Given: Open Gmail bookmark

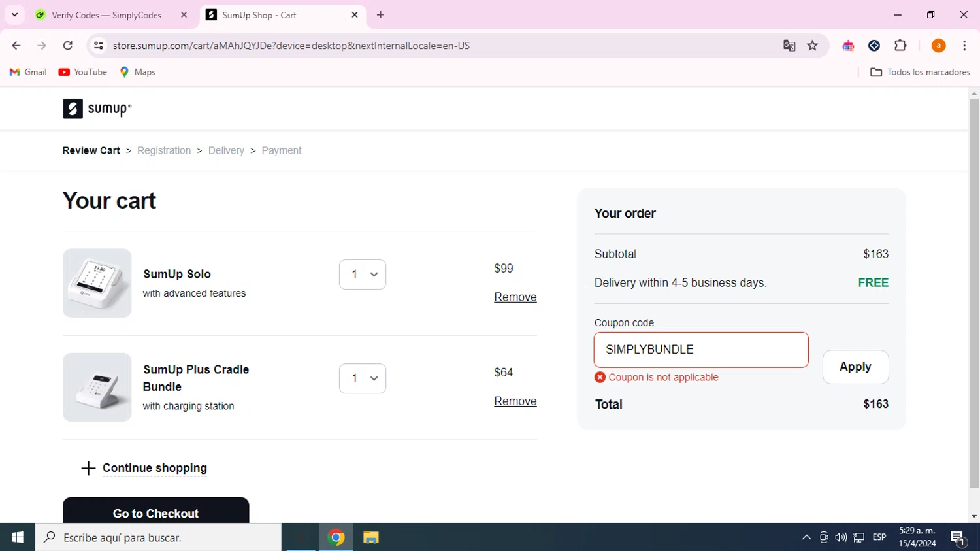Looking at the screenshot, I should pyautogui.click(x=28, y=72).
